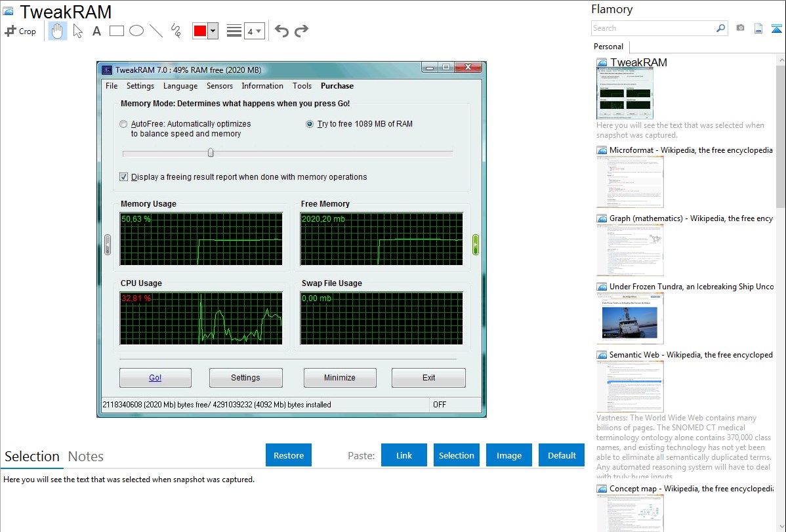Select the arrow pointer tool

click(78, 31)
